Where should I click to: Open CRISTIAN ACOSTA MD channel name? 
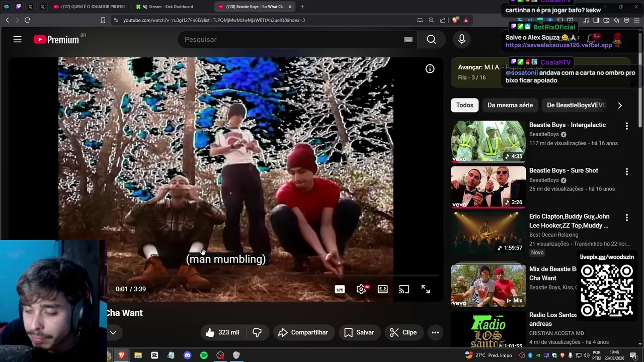pyautogui.click(x=556, y=333)
